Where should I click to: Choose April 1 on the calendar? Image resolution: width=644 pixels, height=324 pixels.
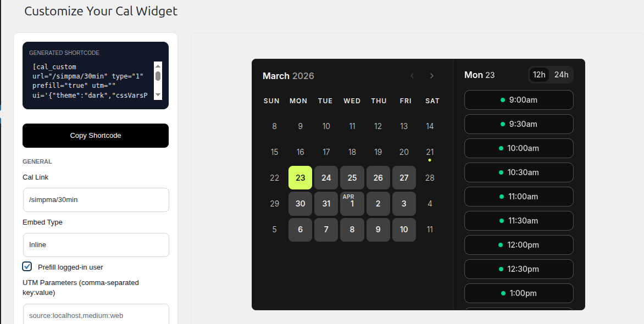pos(352,204)
